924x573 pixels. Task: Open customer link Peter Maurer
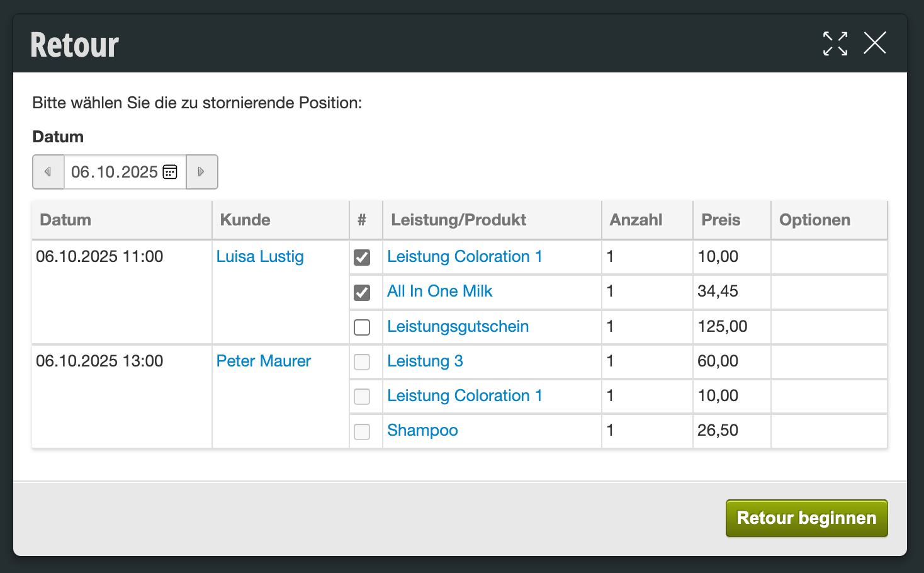pos(264,361)
